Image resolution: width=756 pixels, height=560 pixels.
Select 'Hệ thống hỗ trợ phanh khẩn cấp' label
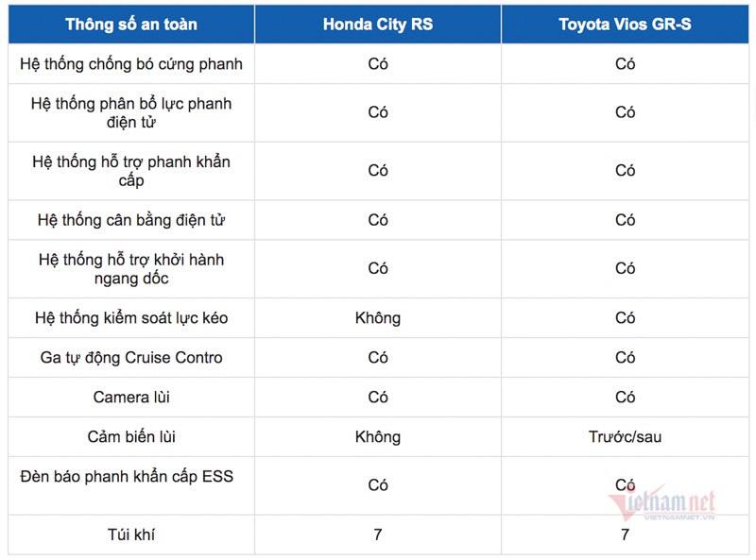click(131, 171)
